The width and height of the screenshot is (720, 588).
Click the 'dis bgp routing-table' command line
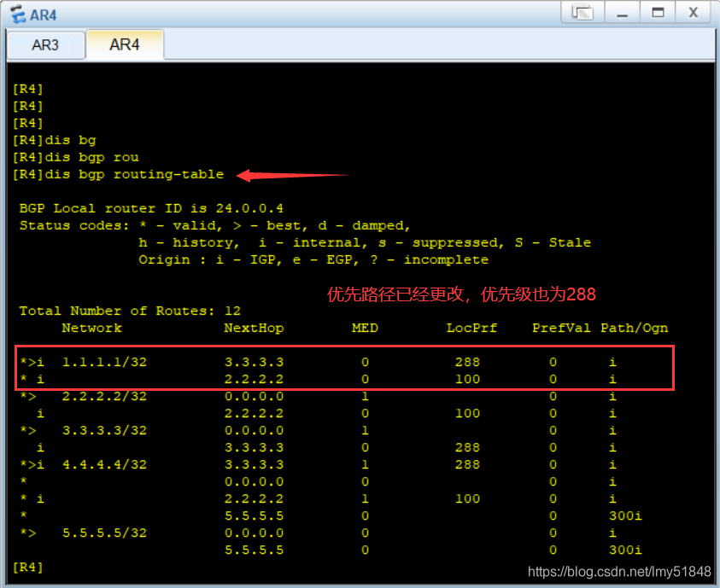119,175
